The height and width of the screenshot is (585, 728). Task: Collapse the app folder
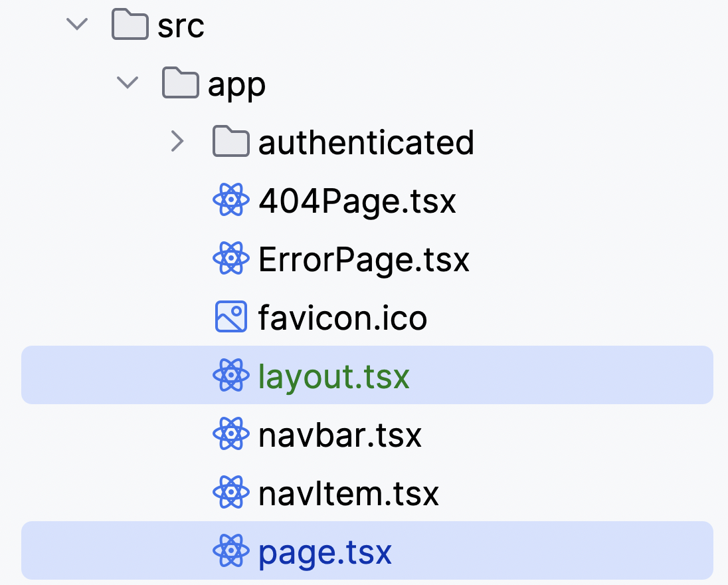point(127,83)
